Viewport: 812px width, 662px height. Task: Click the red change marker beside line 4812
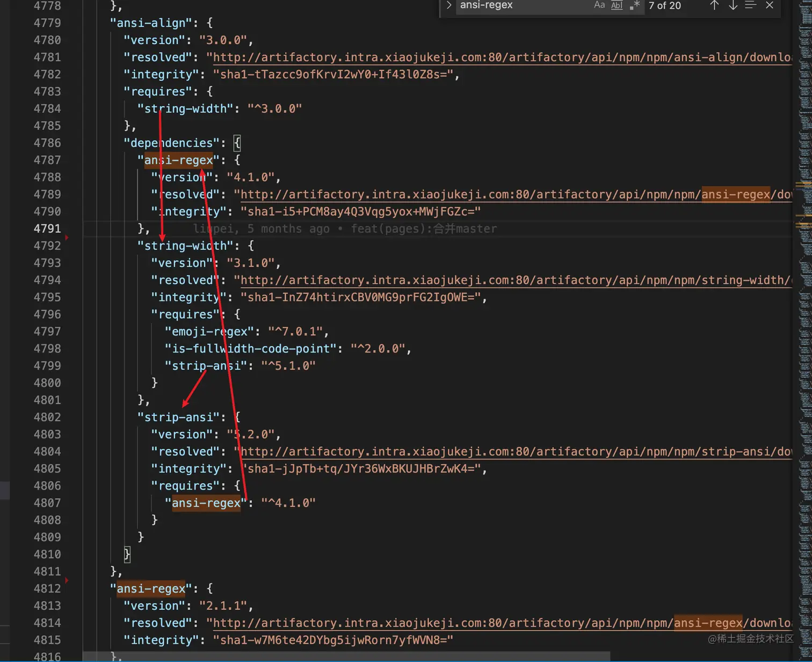[x=67, y=580]
